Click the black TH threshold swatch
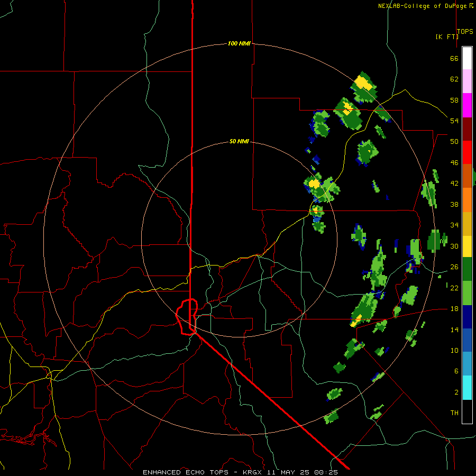476x476 pixels. (x=467, y=411)
